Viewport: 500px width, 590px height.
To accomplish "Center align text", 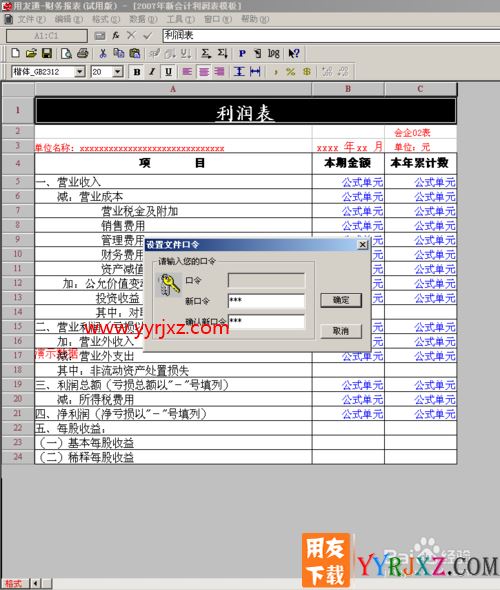I will pyautogui.click(x=204, y=71).
